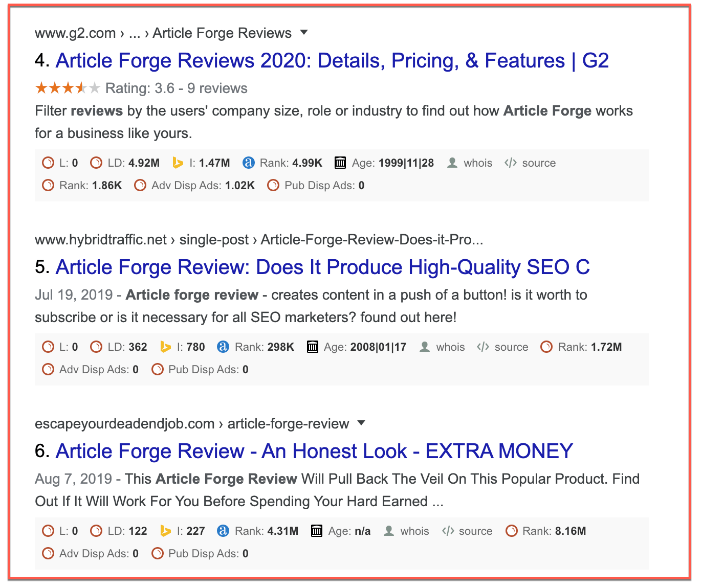Viewport: 702px width, 588px height.
Task: Click the Bing icon beside I: 227
Action: [x=165, y=531]
